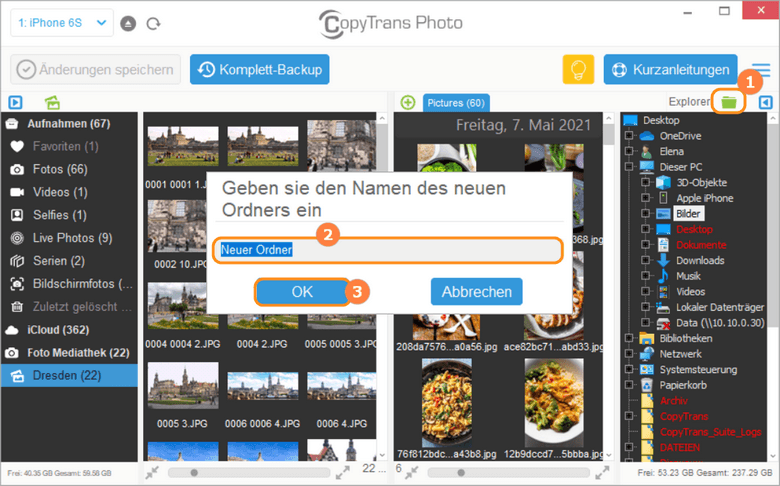Expand the OneDrive tree node
The width and height of the screenshot is (780, 486).
pos(629,135)
